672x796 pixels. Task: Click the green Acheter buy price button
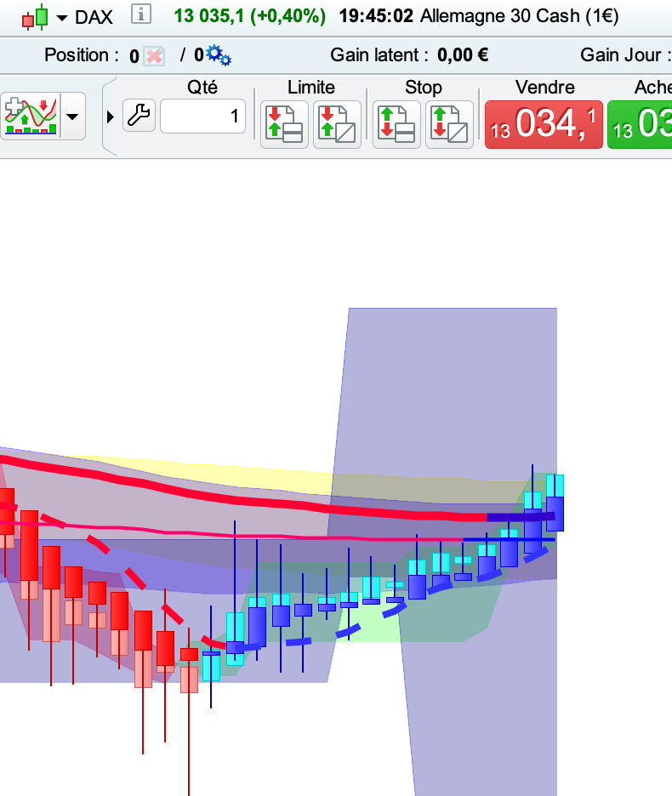(640, 124)
